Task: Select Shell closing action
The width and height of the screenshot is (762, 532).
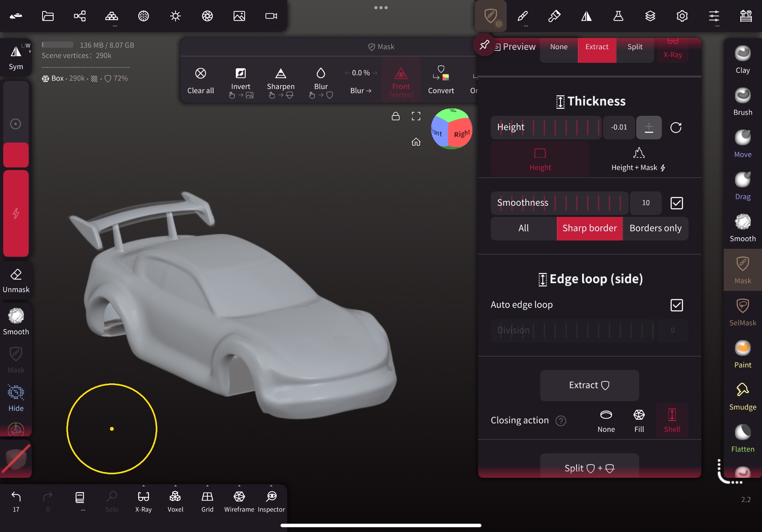Action: (672, 421)
